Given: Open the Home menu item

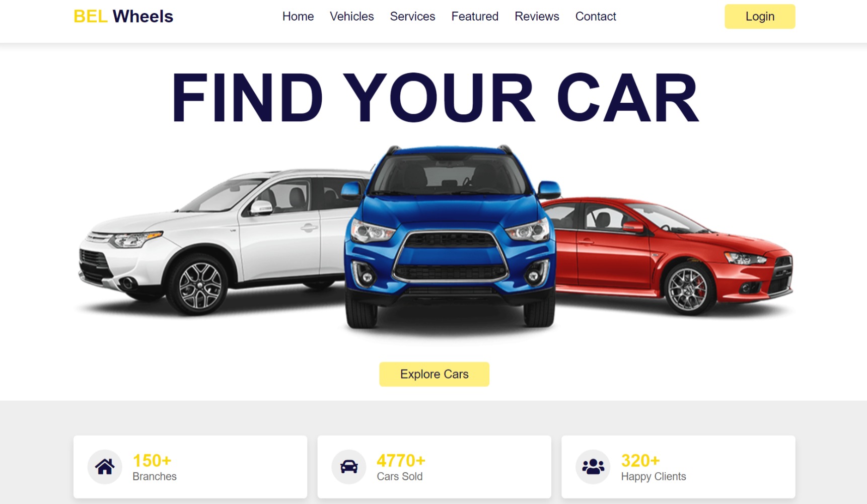Looking at the screenshot, I should (x=298, y=17).
